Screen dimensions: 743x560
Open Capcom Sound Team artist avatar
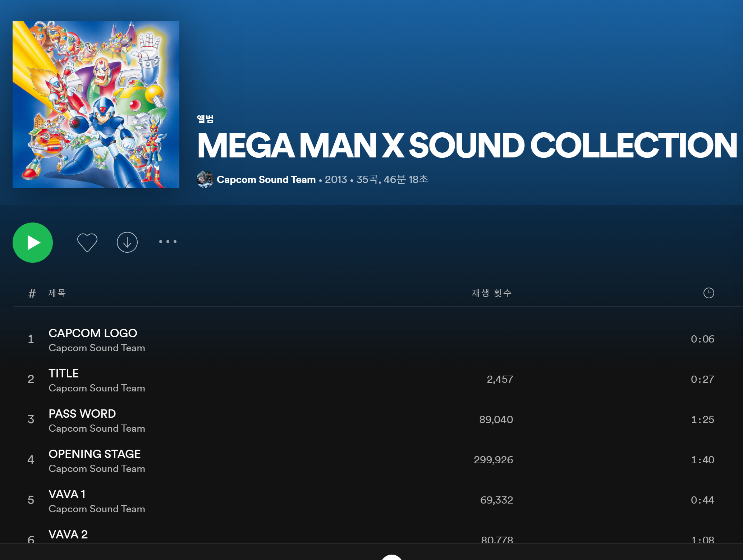205,179
